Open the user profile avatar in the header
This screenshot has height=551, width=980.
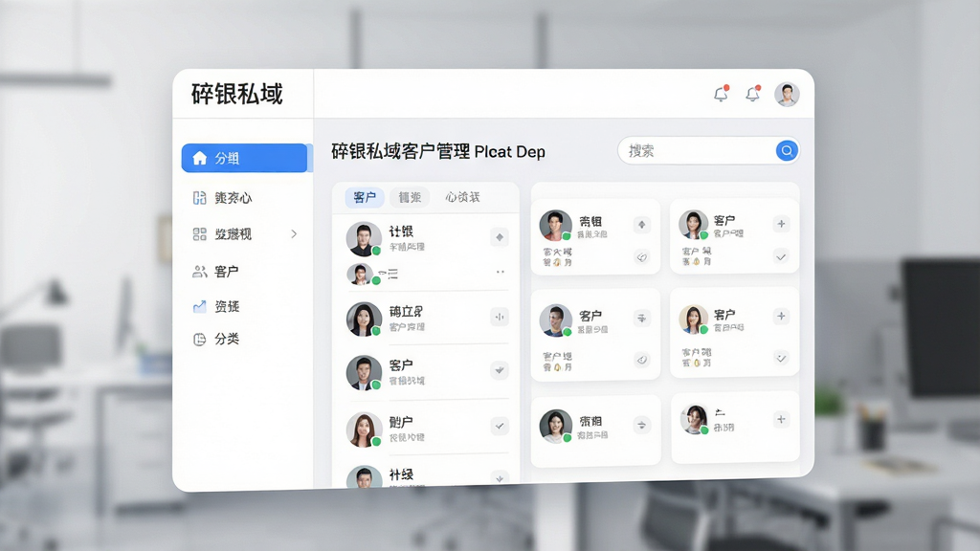point(787,95)
